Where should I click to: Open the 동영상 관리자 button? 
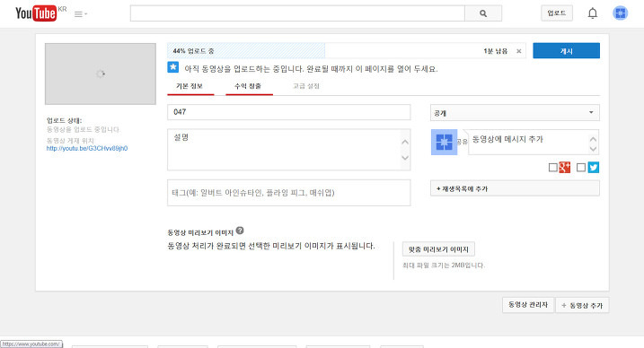[528, 305]
